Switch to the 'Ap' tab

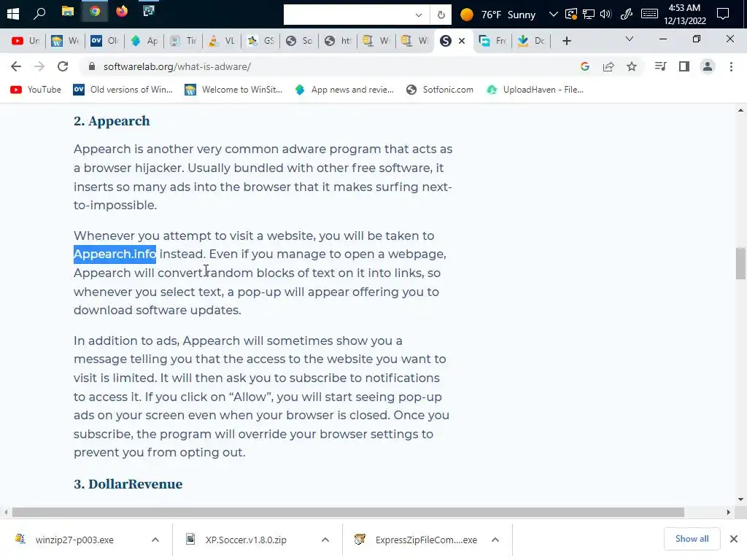[x=144, y=41]
